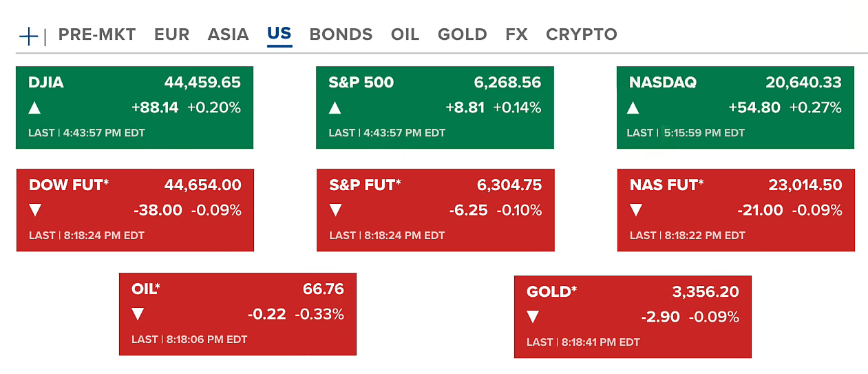The height and width of the screenshot is (374, 868).
Task: Click the DOW FUT down arrow icon
Action: [35, 210]
